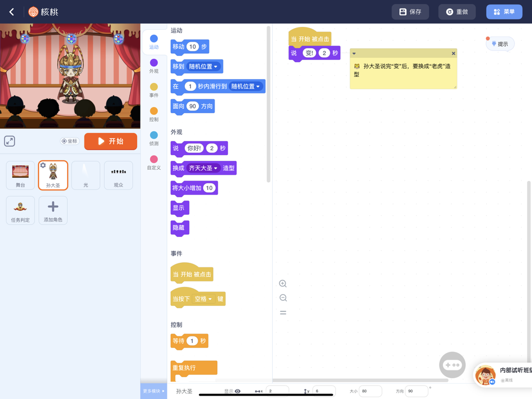Screen dimensions: 532x399
Task: Open 随机位置 dropdown in 滑行 block
Action: tap(246, 87)
